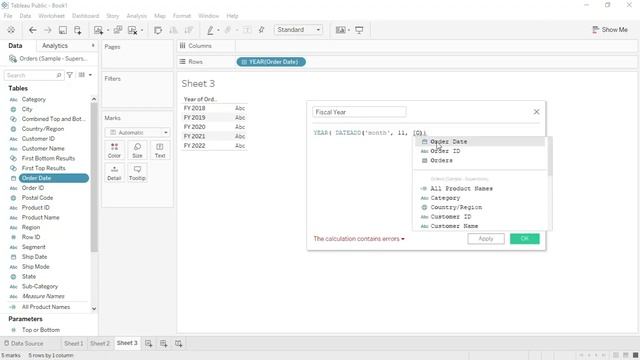Screen dimensions: 640x360
Task: Click the Tooltip card in Marks
Action: 137,173
